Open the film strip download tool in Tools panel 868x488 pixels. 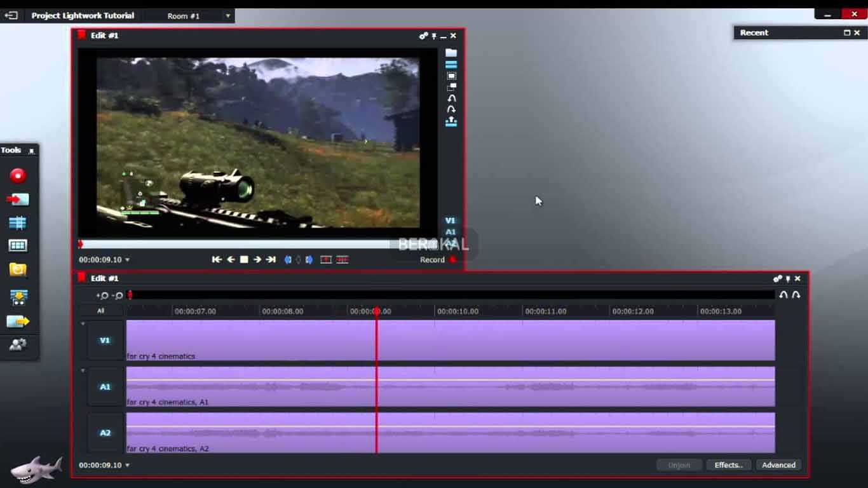click(x=18, y=297)
